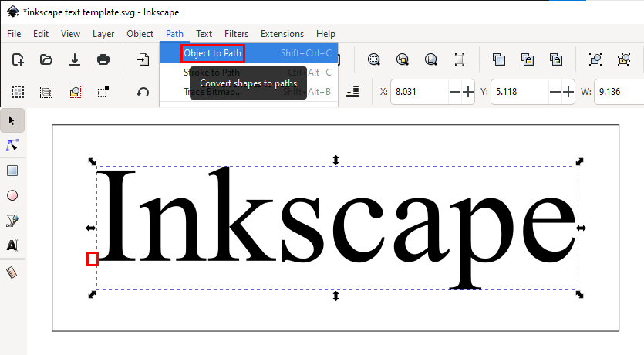Click the W width field
Viewport: 644px width, 355px height.
[x=619, y=92]
